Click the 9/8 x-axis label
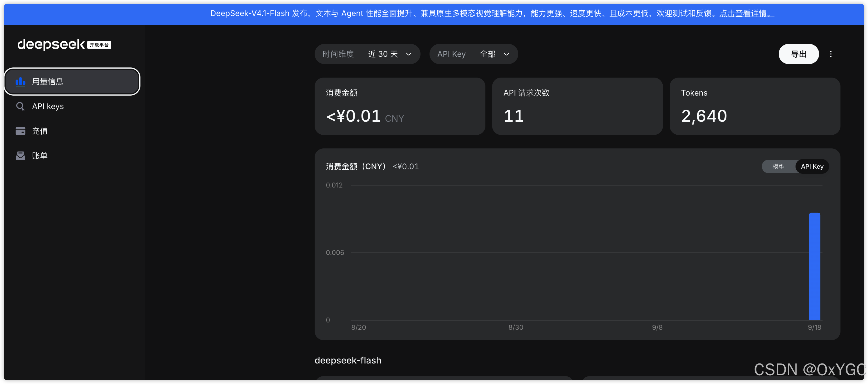 pos(657,327)
